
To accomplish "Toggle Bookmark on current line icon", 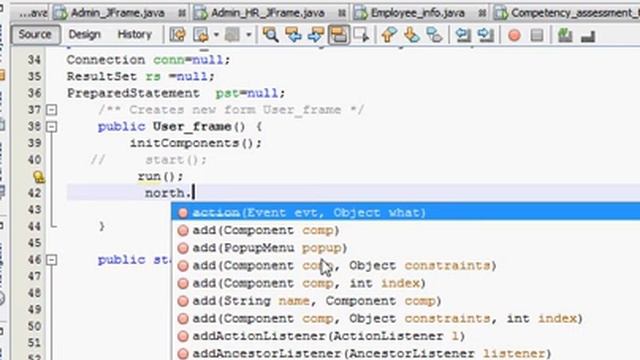I will [434, 35].
